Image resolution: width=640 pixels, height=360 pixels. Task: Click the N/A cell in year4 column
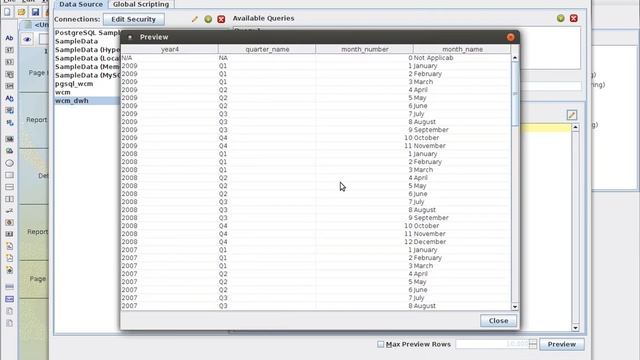[x=169, y=58]
